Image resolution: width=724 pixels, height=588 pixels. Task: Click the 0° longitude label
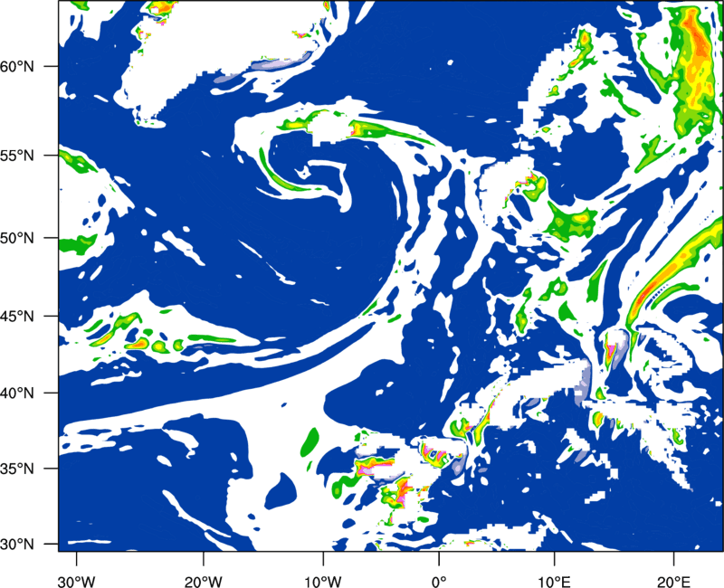(x=439, y=582)
